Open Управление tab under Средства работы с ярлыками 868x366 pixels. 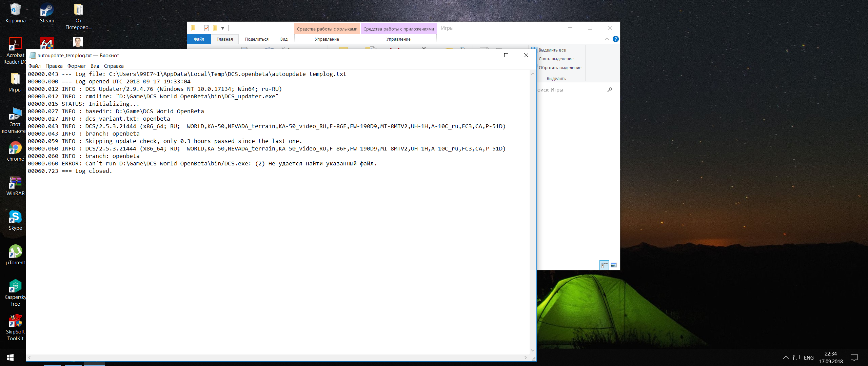pyautogui.click(x=327, y=39)
